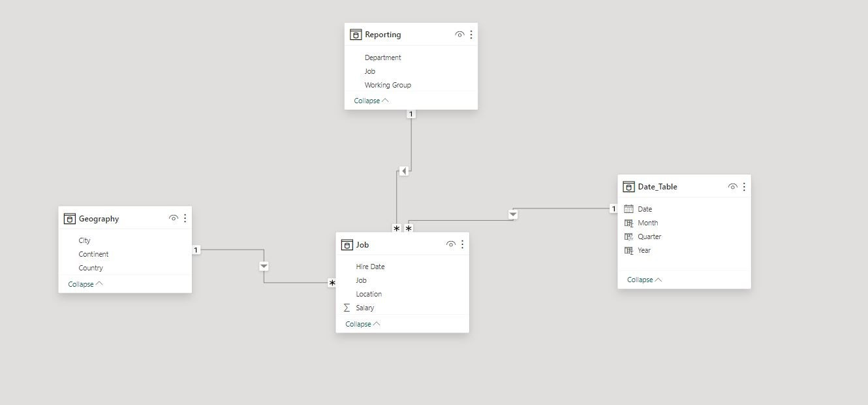Collapse the Reporting table card
The image size is (868, 405).
371,101
